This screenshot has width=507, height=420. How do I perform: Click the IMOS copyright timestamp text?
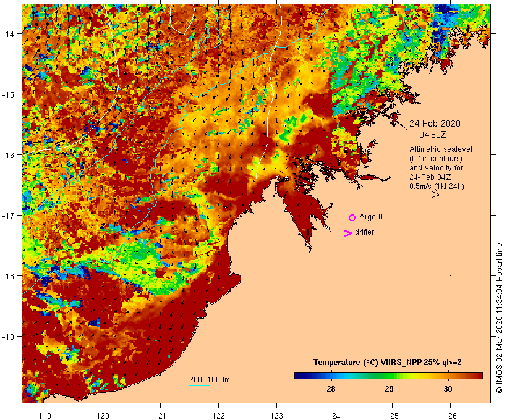pos(499,318)
